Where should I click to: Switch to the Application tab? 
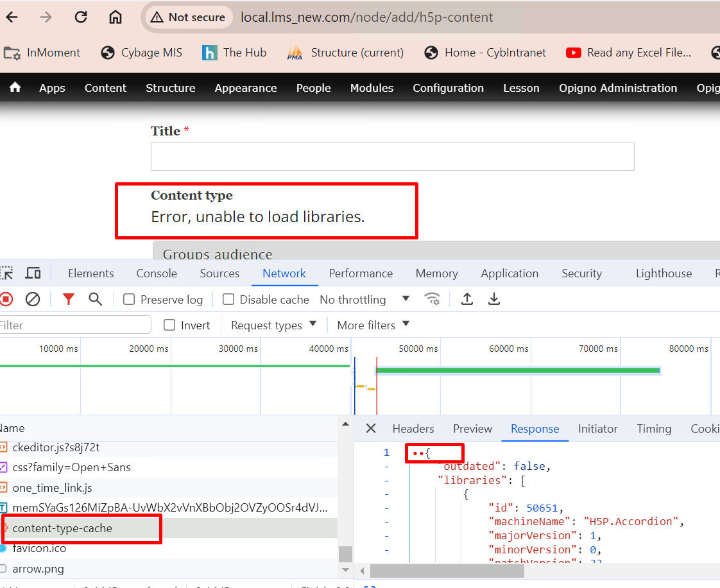tap(510, 274)
